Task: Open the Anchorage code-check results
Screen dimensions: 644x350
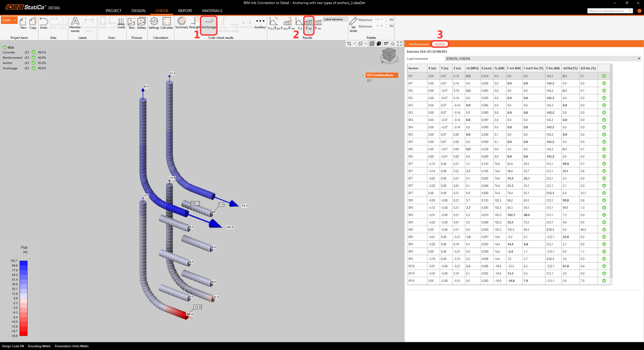Action: tap(209, 24)
